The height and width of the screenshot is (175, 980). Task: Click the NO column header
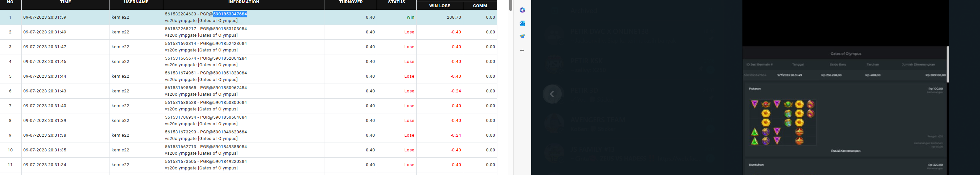click(10, 2)
